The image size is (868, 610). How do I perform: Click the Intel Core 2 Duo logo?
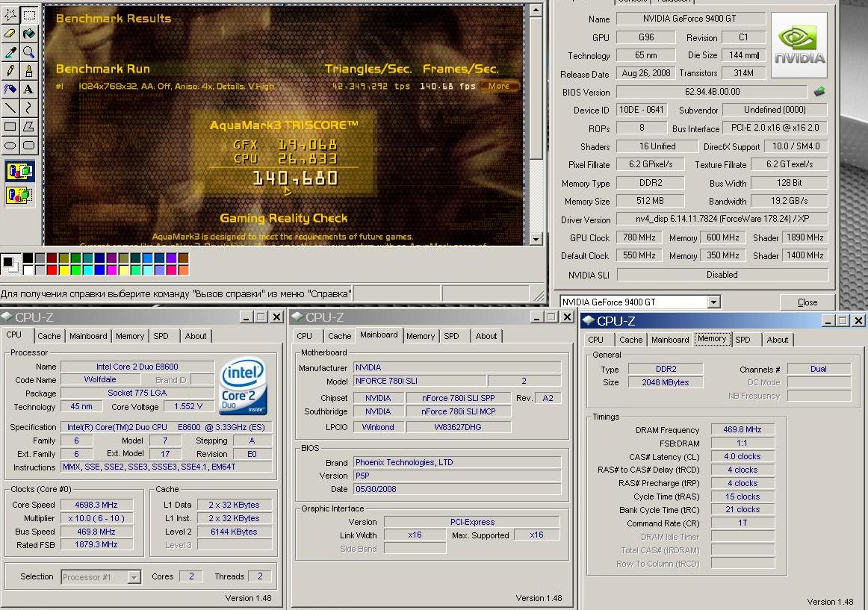(x=244, y=386)
